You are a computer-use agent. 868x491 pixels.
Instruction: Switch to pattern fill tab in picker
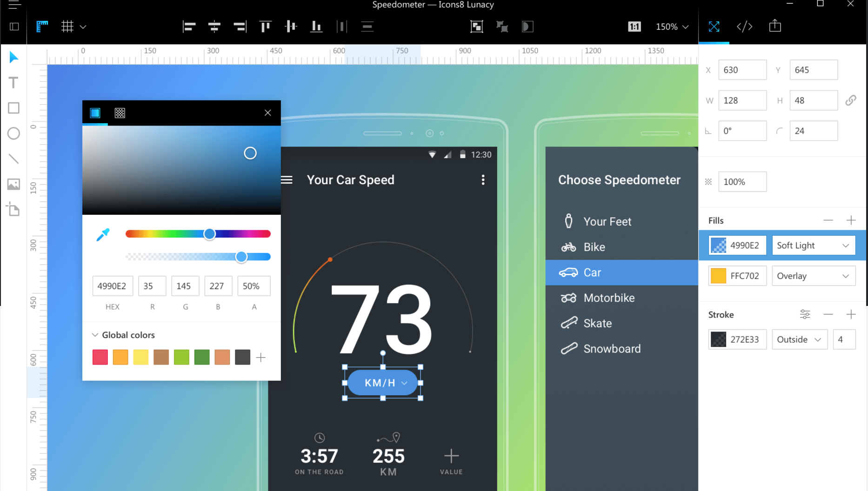pyautogui.click(x=120, y=113)
